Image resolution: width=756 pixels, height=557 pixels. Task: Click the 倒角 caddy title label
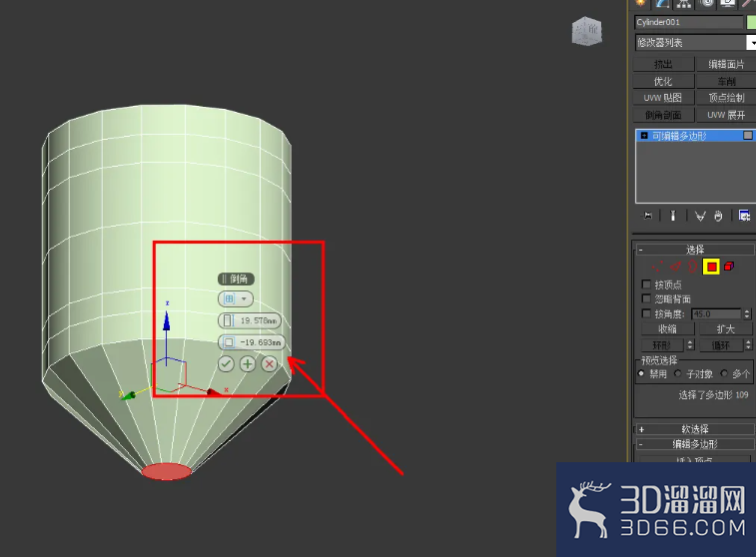[x=236, y=278]
